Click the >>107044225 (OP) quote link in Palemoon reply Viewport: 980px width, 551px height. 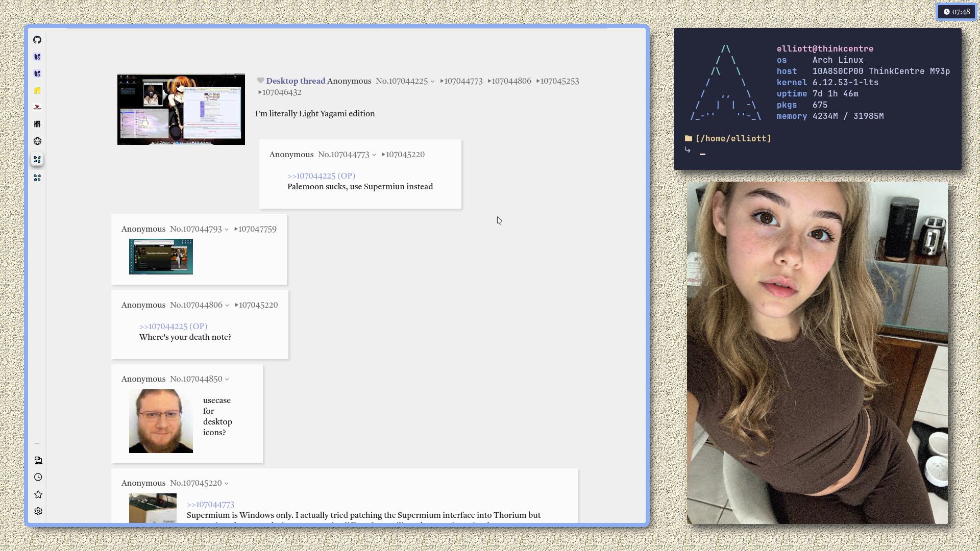pyautogui.click(x=321, y=176)
